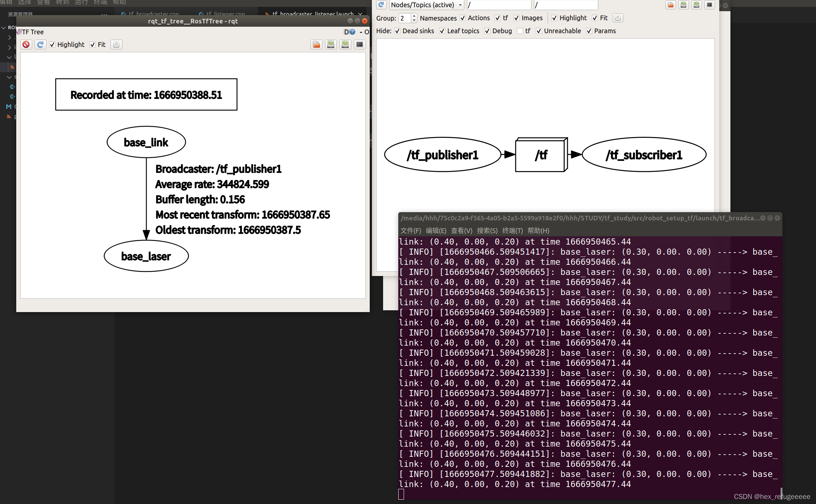
Task: Refresh the Nodes/Topics graph
Action: click(x=381, y=5)
